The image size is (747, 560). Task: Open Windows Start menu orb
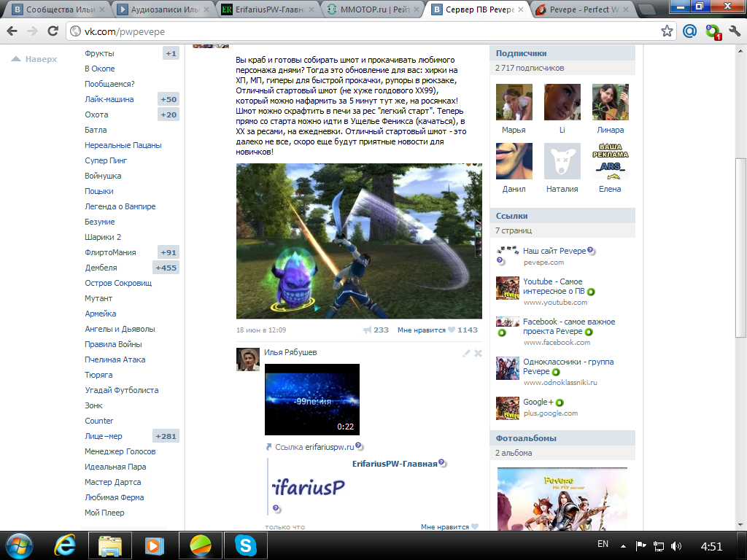coord(19,545)
